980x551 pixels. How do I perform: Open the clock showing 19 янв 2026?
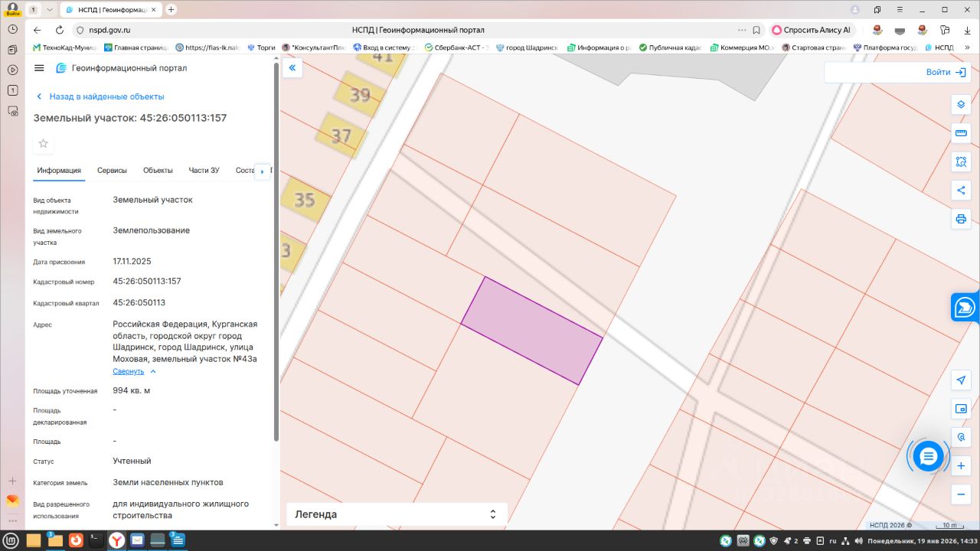[921, 541]
